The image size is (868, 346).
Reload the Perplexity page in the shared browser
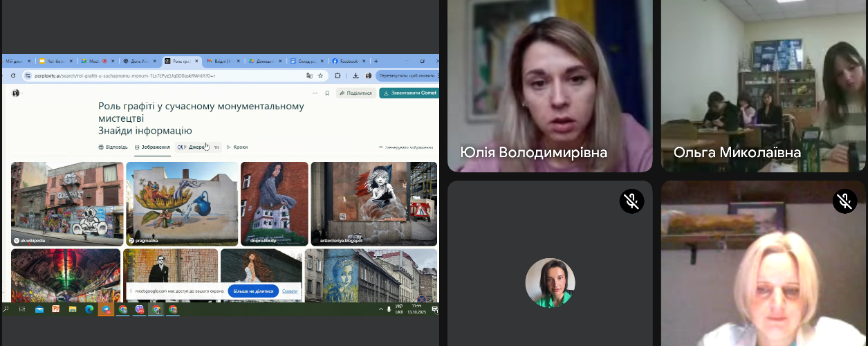(x=13, y=75)
